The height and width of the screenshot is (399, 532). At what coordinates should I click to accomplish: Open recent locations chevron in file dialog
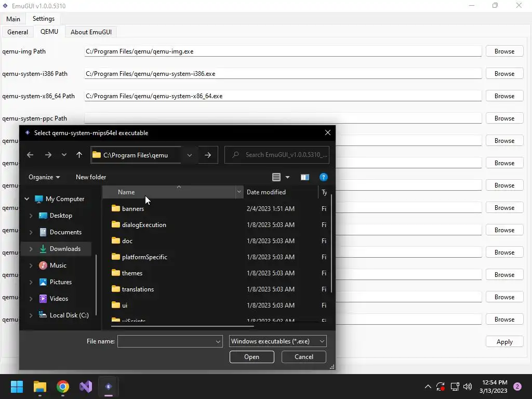64,155
